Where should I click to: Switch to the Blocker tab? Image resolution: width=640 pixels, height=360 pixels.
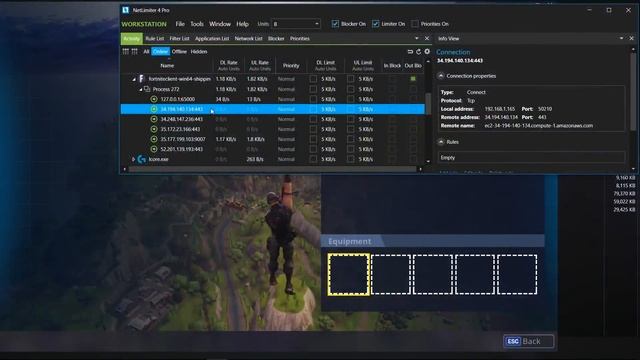click(x=276, y=38)
